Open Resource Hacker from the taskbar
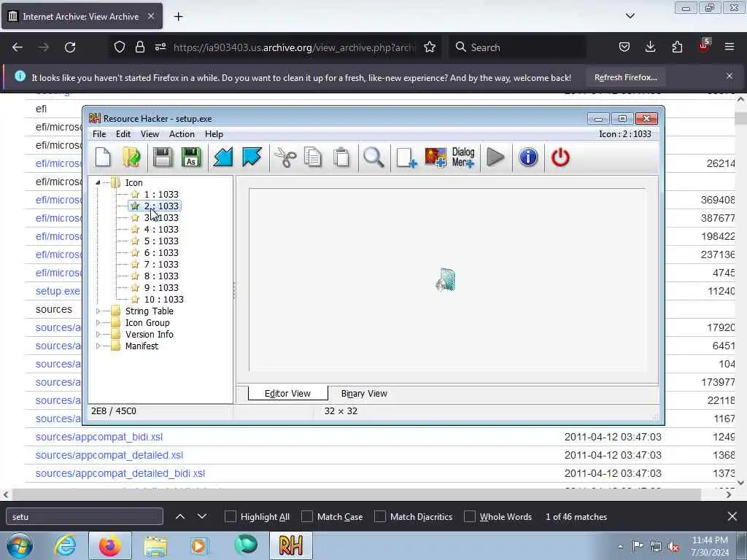Image resolution: width=747 pixels, height=560 pixels. click(291, 545)
